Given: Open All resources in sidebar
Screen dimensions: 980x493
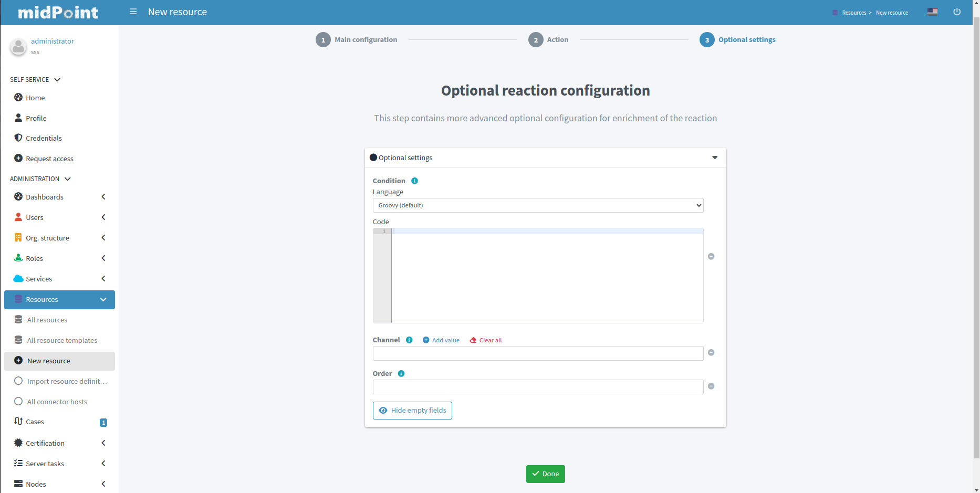Looking at the screenshot, I should point(47,320).
